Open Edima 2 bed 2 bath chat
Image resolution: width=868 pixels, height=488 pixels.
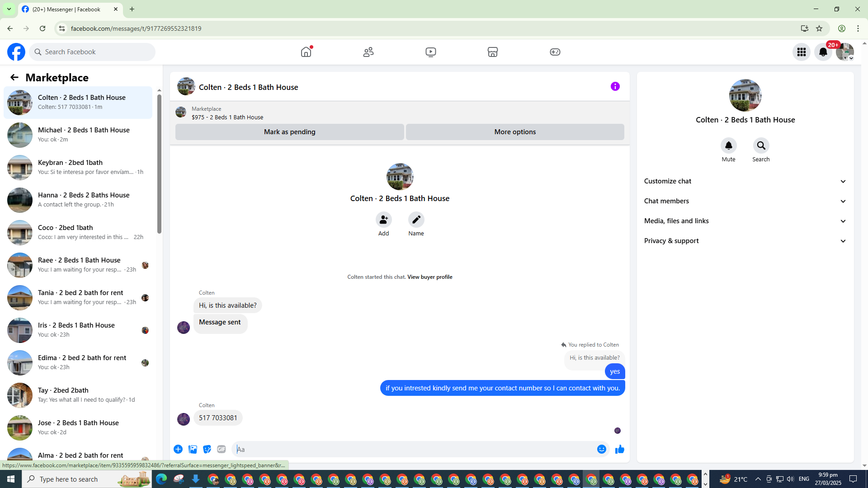click(x=78, y=362)
